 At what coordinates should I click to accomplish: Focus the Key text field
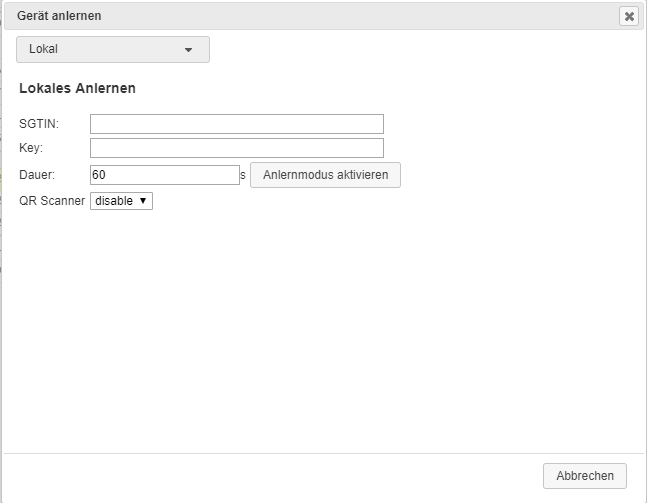(x=237, y=148)
